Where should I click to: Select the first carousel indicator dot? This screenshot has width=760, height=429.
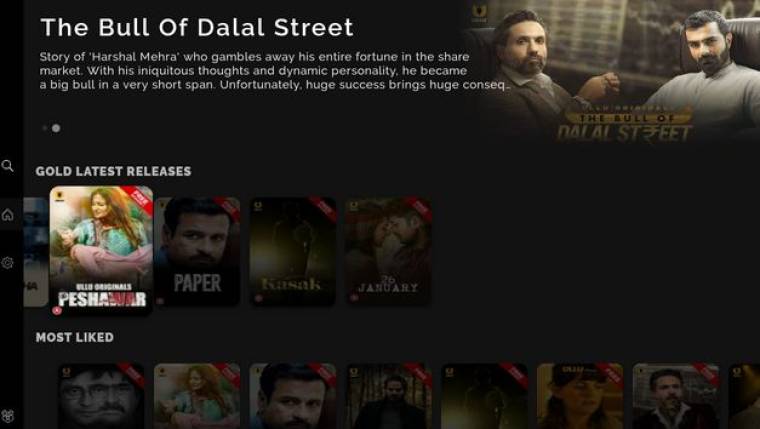tap(45, 128)
